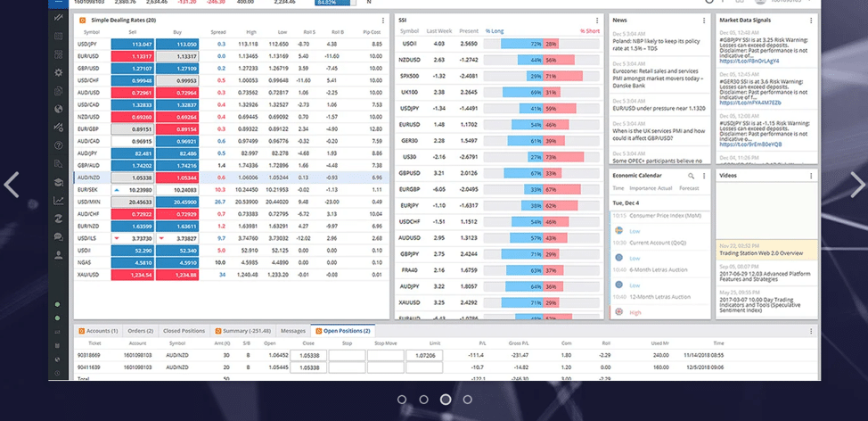The height and width of the screenshot is (421, 868).
Task: Open the chat bubbles sidebar icon
Action: click(x=58, y=237)
